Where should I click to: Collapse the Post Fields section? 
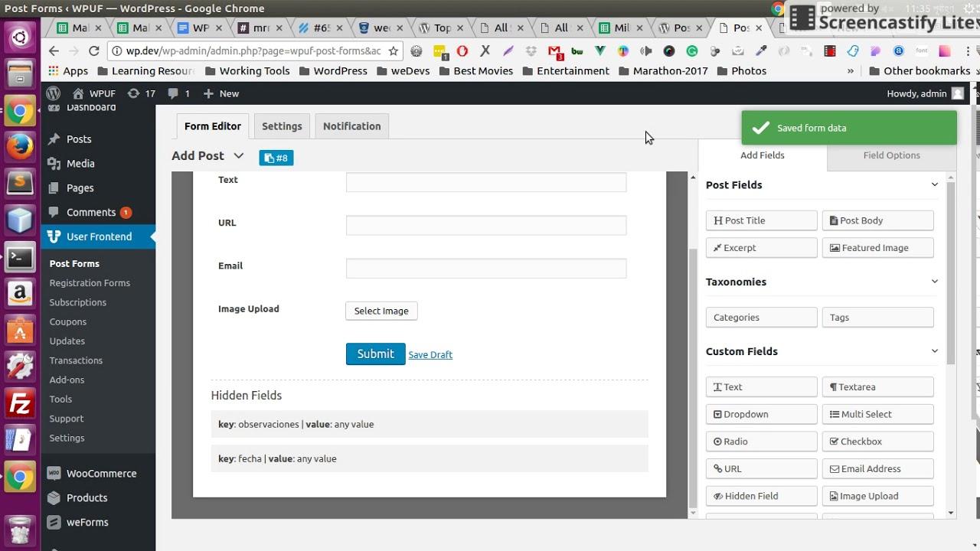click(x=934, y=184)
